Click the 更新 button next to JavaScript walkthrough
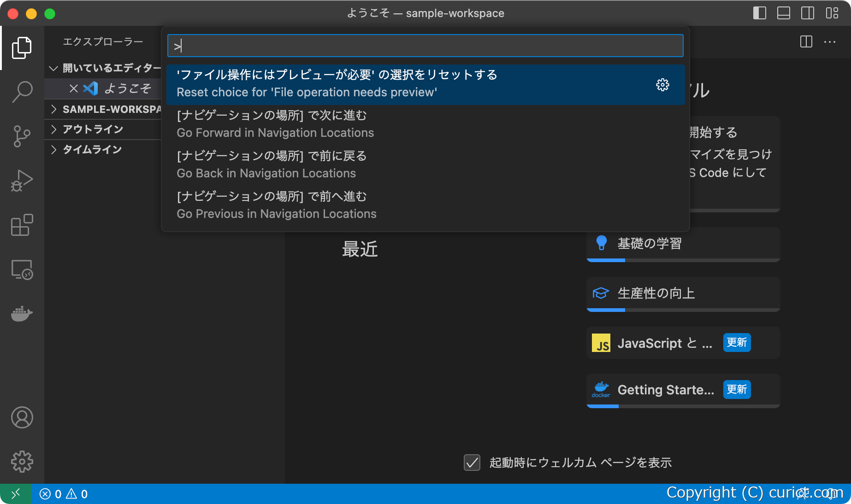 coord(736,343)
